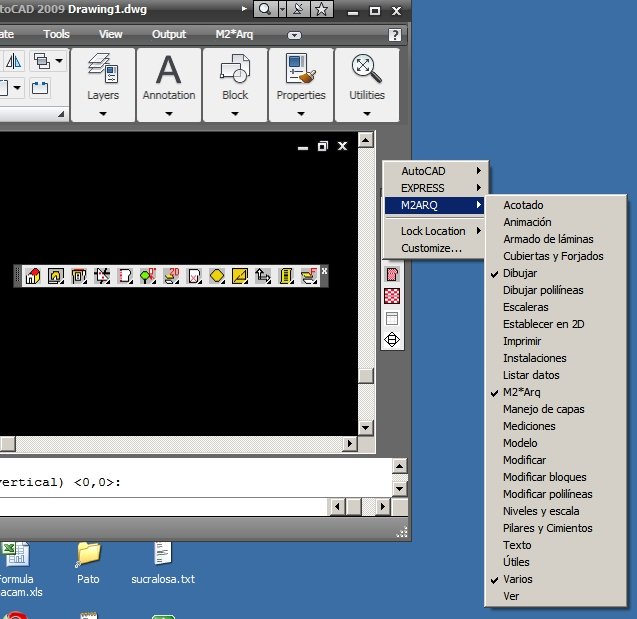The image size is (637, 619).
Task: Expand the Block panel dropdown arrow
Action: click(235, 113)
